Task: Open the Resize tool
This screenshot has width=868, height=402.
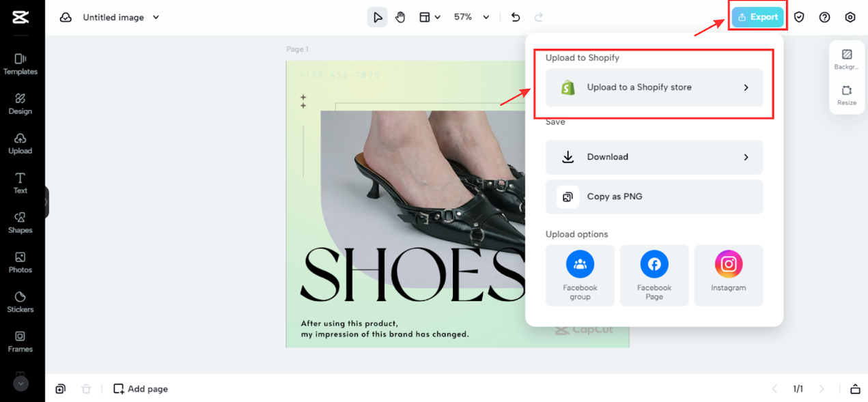Action: pyautogui.click(x=847, y=96)
